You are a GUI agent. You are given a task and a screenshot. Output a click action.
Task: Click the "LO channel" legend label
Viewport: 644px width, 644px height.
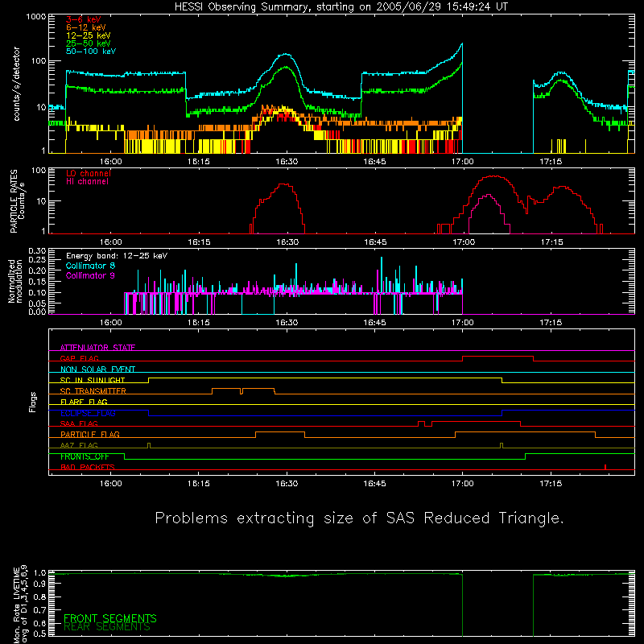point(89,173)
